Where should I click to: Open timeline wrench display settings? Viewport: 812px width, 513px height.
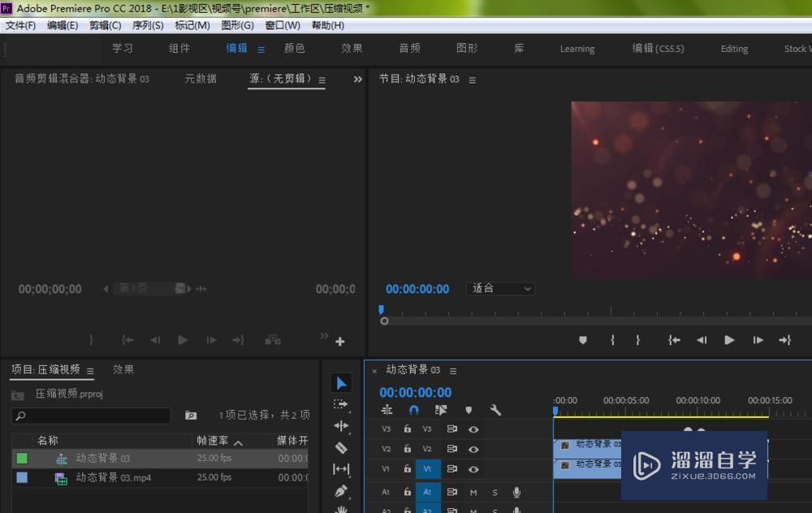495,410
